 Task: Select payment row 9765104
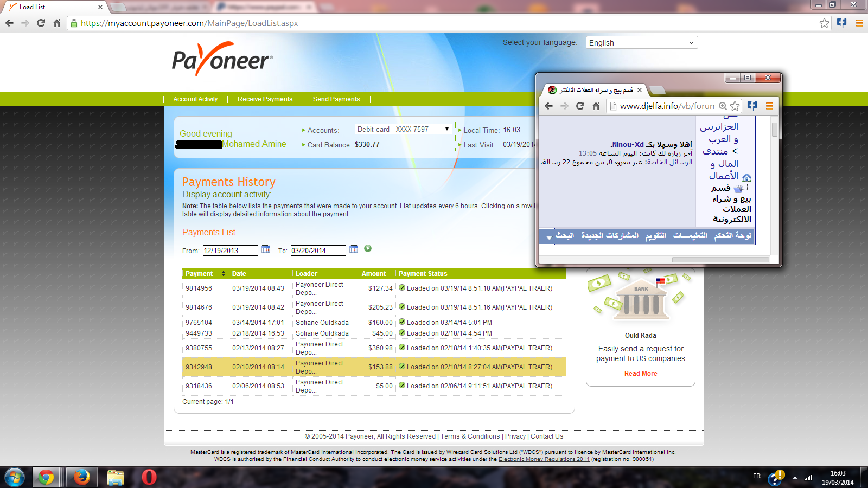tap(374, 323)
